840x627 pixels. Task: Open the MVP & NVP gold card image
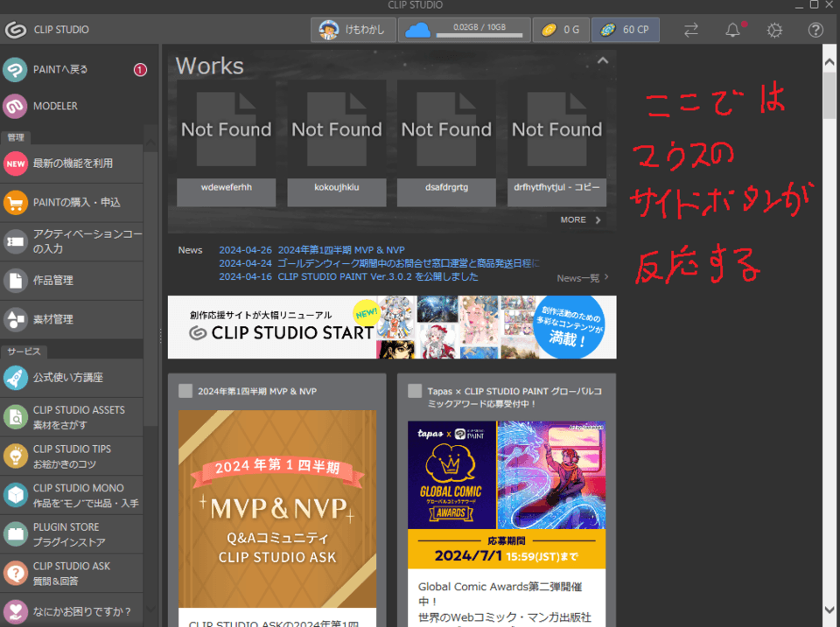click(x=277, y=509)
